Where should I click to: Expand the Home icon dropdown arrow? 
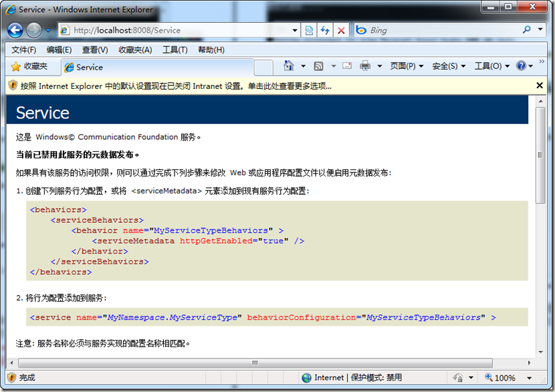(304, 66)
